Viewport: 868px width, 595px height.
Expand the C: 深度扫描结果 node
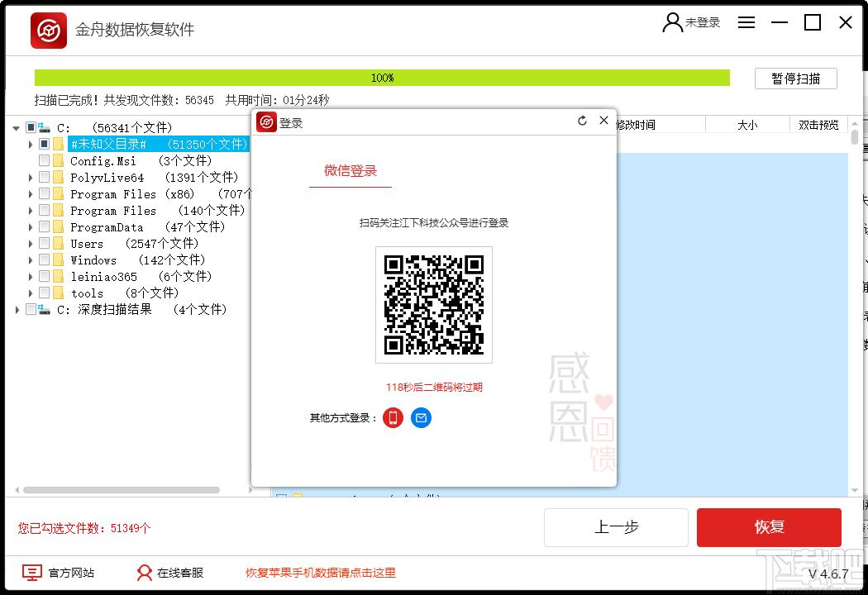[17, 309]
